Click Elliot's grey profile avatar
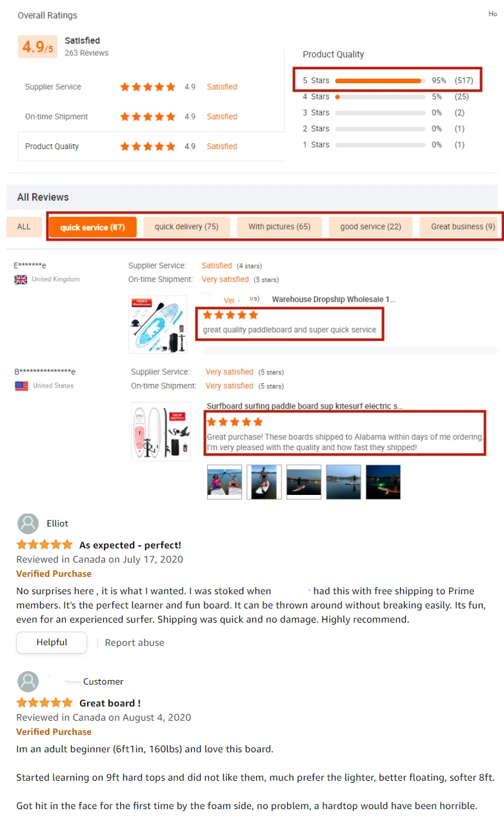The height and width of the screenshot is (822, 504). 28,523
